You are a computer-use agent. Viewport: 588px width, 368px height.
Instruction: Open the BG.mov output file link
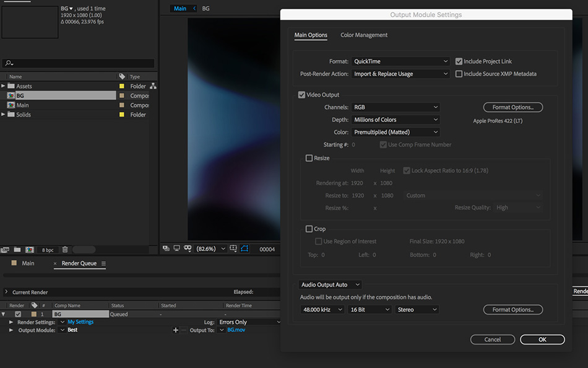tap(236, 330)
